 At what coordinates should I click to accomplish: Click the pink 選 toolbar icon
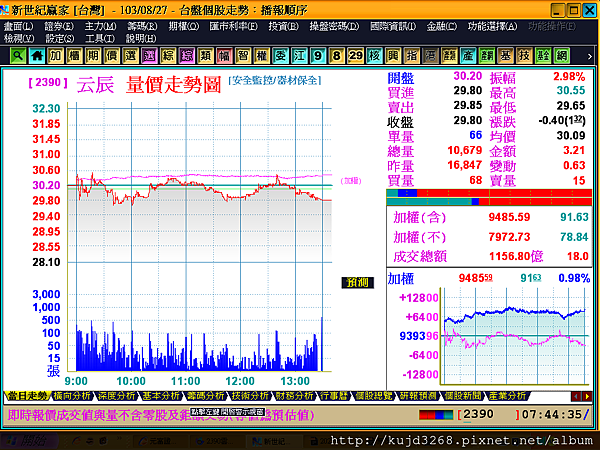coord(149,56)
